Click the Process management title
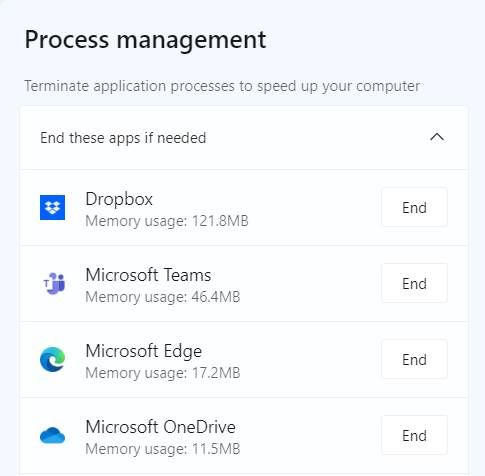Viewport: 485px width, 476px height. [x=145, y=41]
